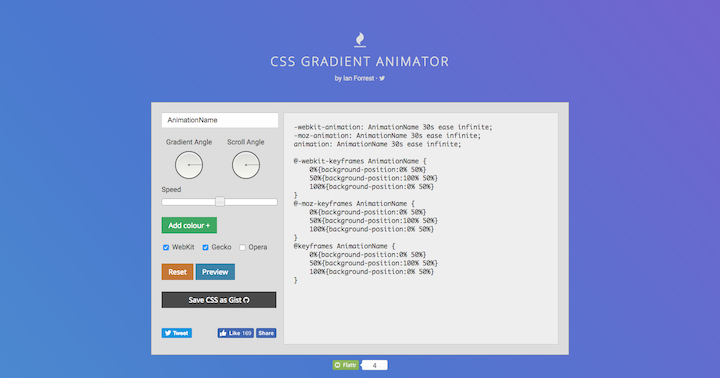Click the animation: AnimationName 30s ease infinite line

(x=377, y=144)
